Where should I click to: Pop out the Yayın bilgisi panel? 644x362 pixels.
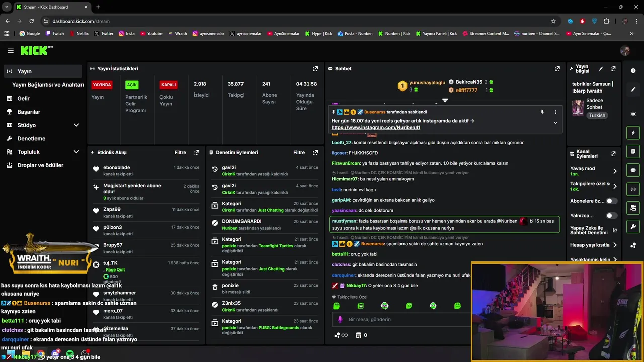pos(613,69)
